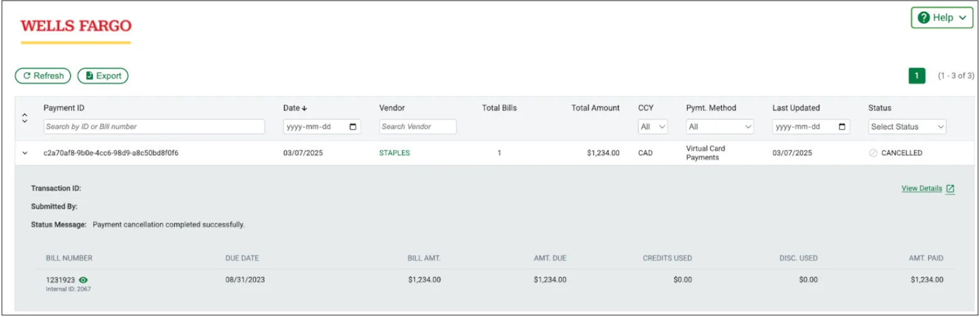Click the BILL AMT. column label
The width and height of the screenshot is (980, 317).
point(424,258)
